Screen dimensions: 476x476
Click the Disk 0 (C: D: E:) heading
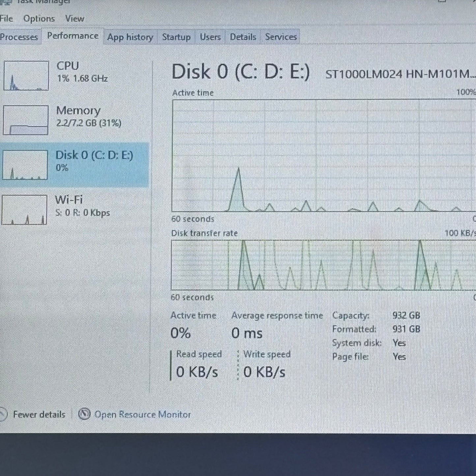point(240,72)
